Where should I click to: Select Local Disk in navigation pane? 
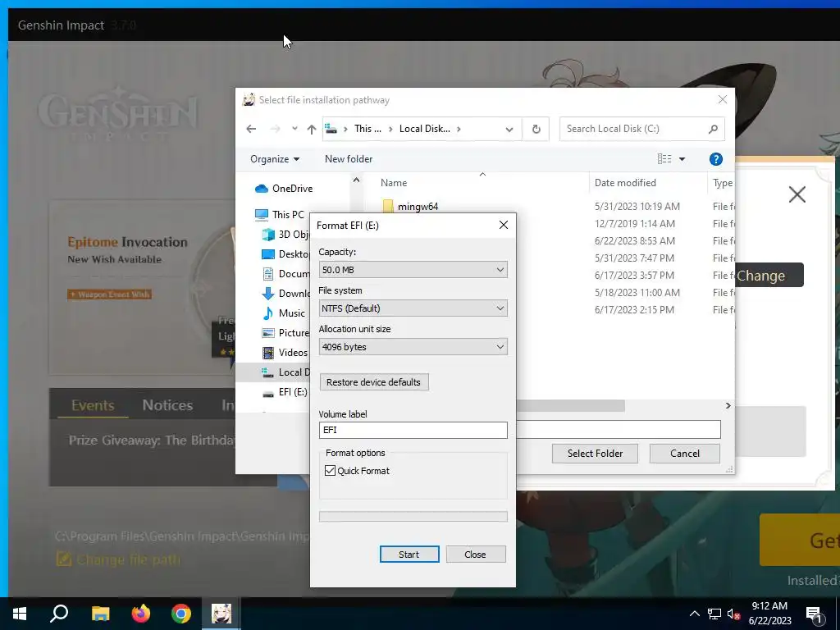[x=286, y=372]
